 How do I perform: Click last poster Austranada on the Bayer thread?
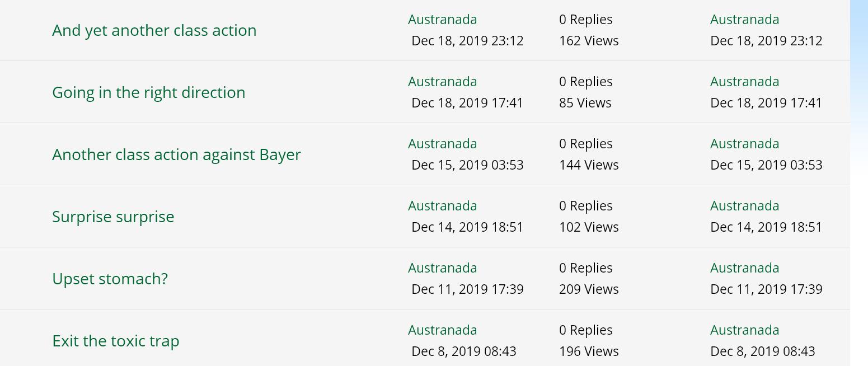click(744, 144)
